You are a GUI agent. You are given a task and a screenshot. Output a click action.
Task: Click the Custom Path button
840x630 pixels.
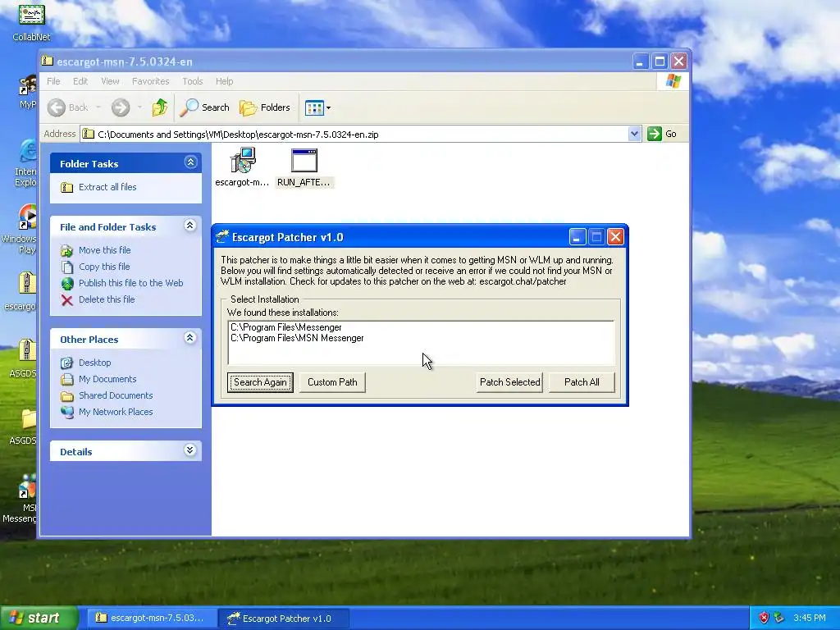[332, 382]
